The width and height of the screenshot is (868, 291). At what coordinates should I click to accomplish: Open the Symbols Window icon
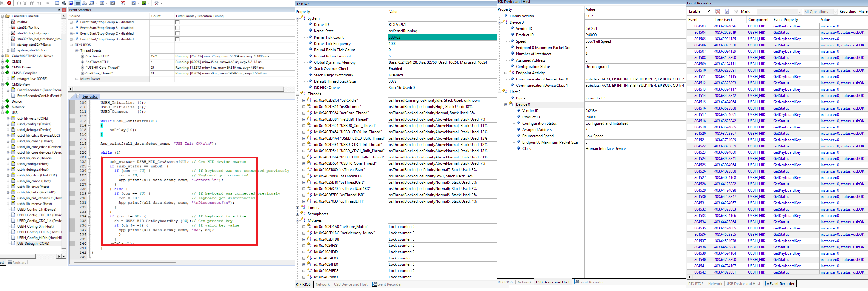(71, 3)
